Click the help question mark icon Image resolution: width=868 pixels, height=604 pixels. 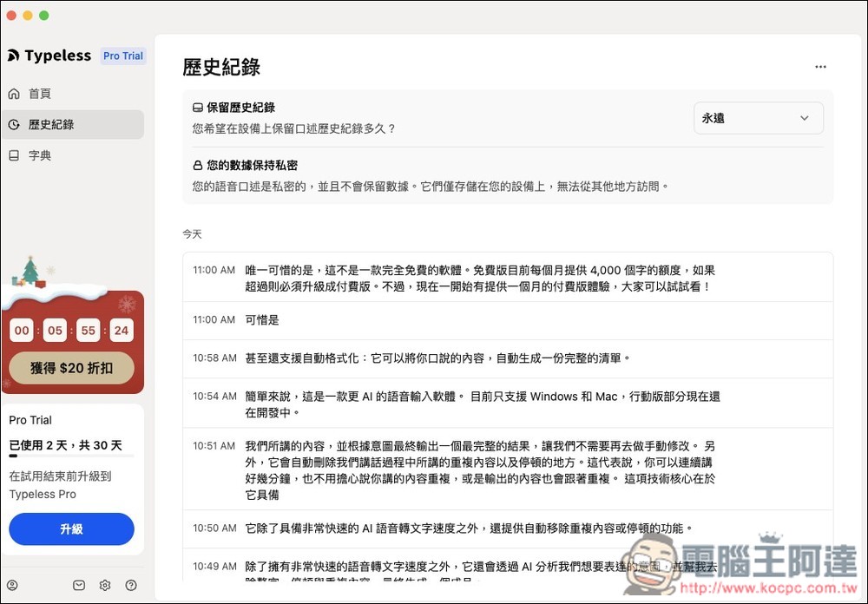[x=131, y=585]
